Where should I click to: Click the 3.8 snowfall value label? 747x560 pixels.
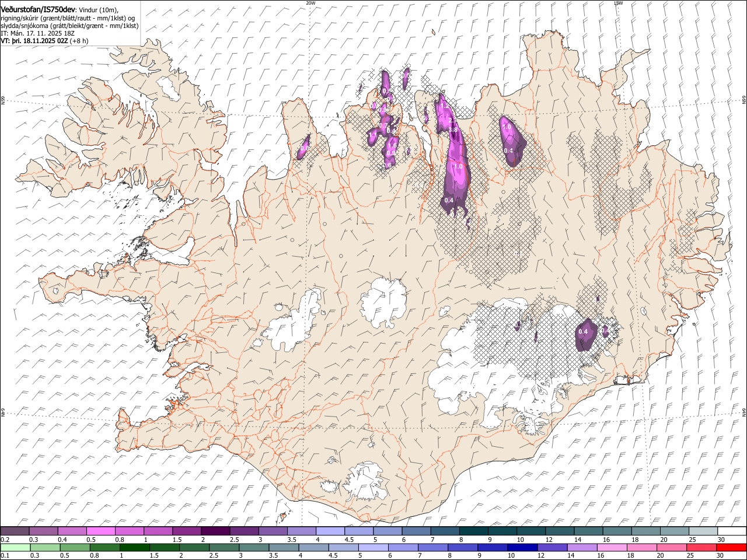[x=453, y=129]
